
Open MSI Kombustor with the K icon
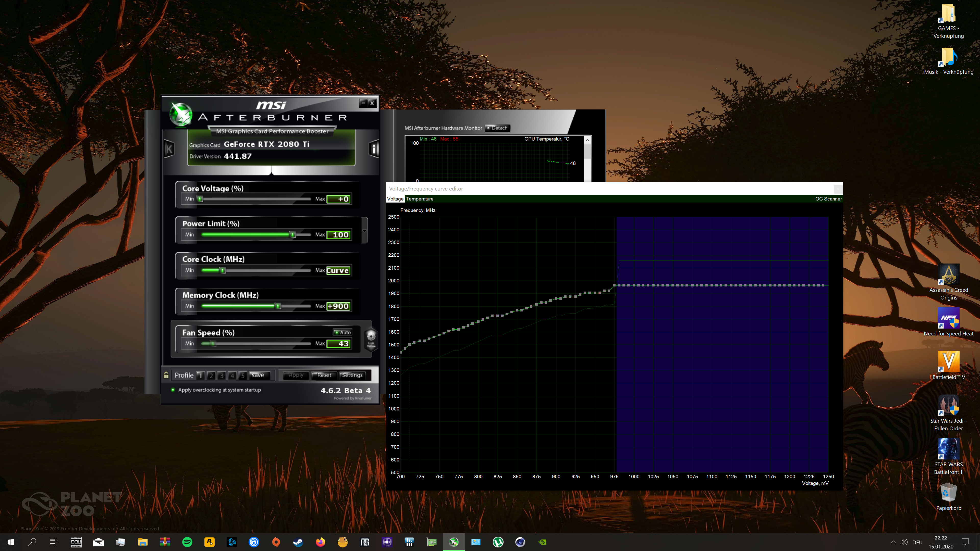tap(169, 149)
